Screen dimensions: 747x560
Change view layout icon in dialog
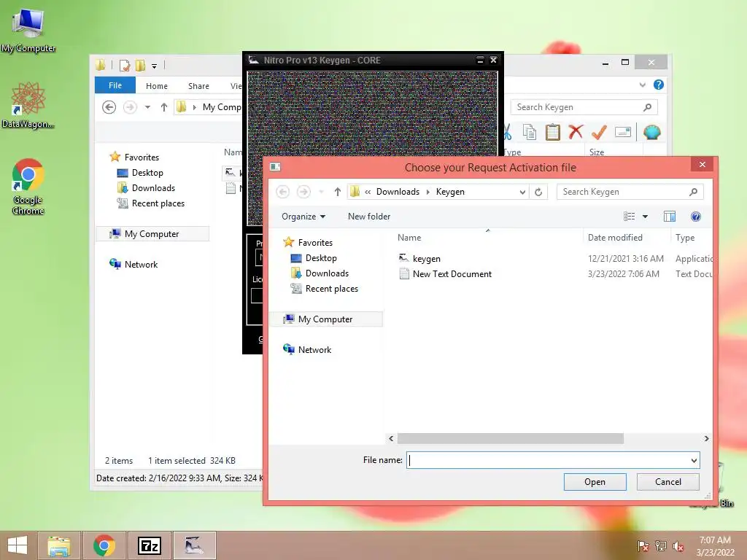(x=630, y=217)
